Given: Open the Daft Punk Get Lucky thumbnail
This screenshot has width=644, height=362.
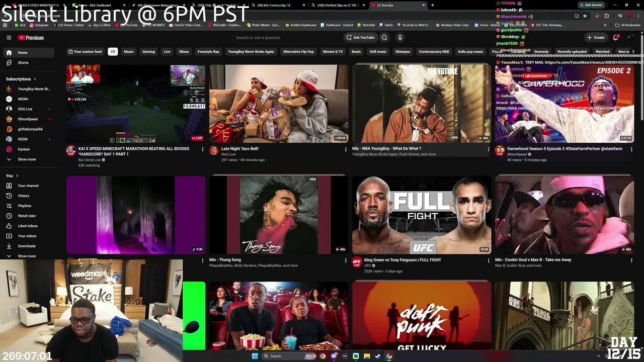Looking at the screenshot, I should tap(422, 315).
